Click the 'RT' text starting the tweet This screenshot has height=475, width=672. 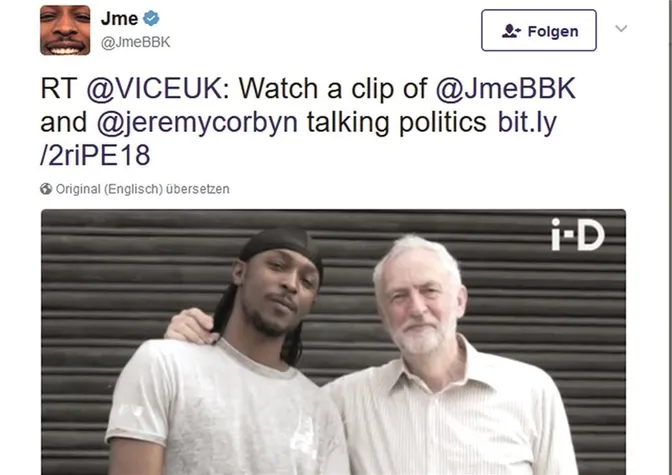pyautogui.click(x=59, y=89)
